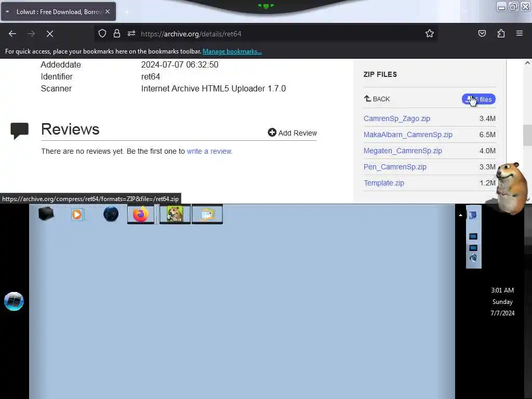532x399 pixels.
Task: Click the upper monitor tray icon
Action: pos(473,236)
